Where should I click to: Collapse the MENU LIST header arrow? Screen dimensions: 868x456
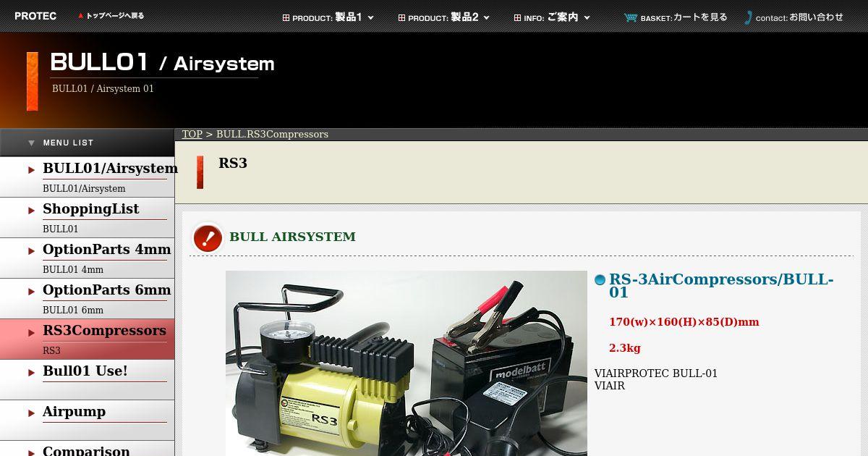tap(31, 143)
